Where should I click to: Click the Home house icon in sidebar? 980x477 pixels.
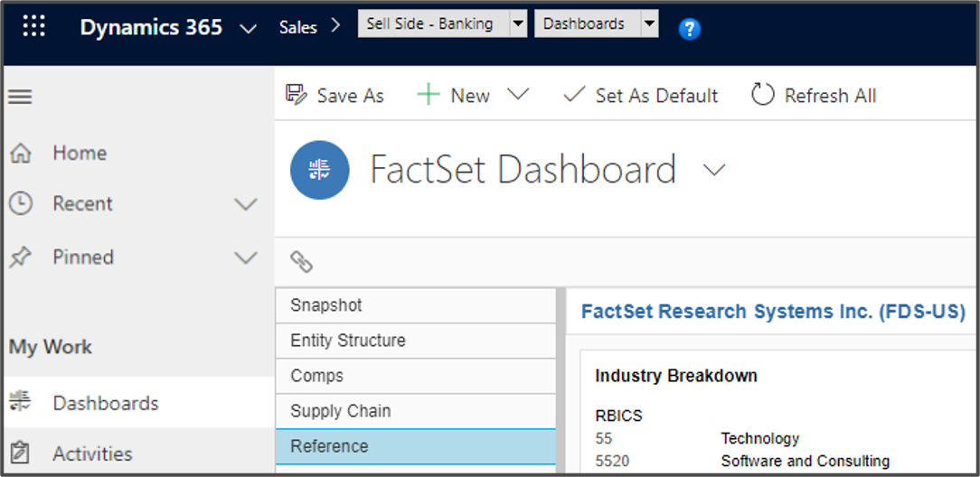pyautogui.click(x=20, y=154)
